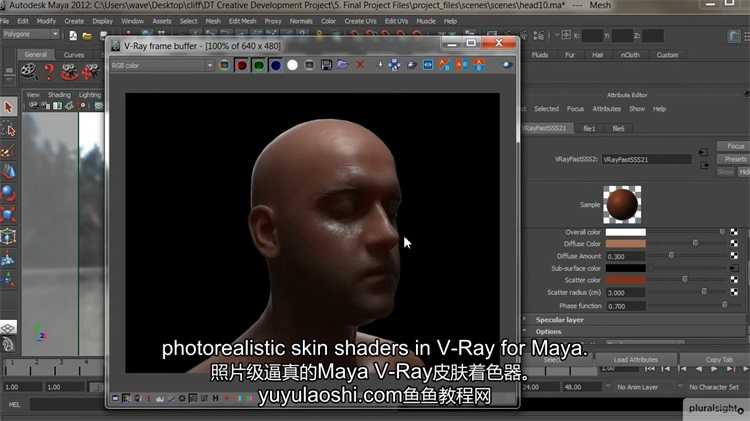The width and height of the screenshot is (750, 421).
Task: Switch to the Curves shelf tab
Action: [74, 55]
